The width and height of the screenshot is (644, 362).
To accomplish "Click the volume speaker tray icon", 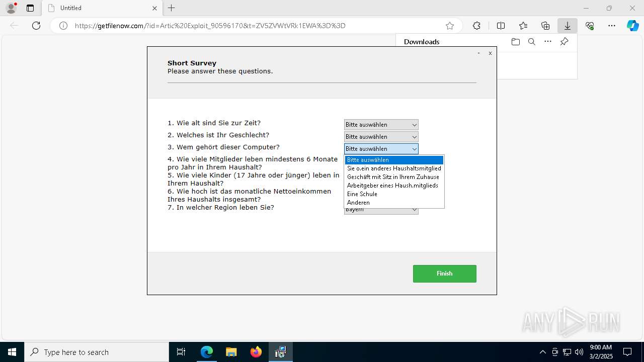I will [x=579, y=352].
